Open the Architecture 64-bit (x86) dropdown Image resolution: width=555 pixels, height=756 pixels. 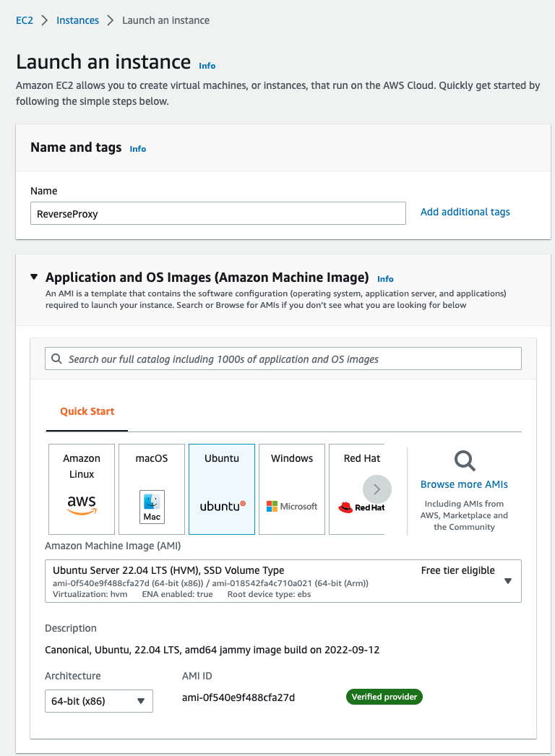click(99, 701)
